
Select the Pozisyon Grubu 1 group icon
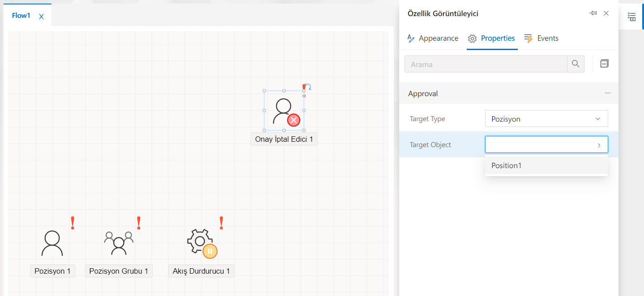(119, 243)
